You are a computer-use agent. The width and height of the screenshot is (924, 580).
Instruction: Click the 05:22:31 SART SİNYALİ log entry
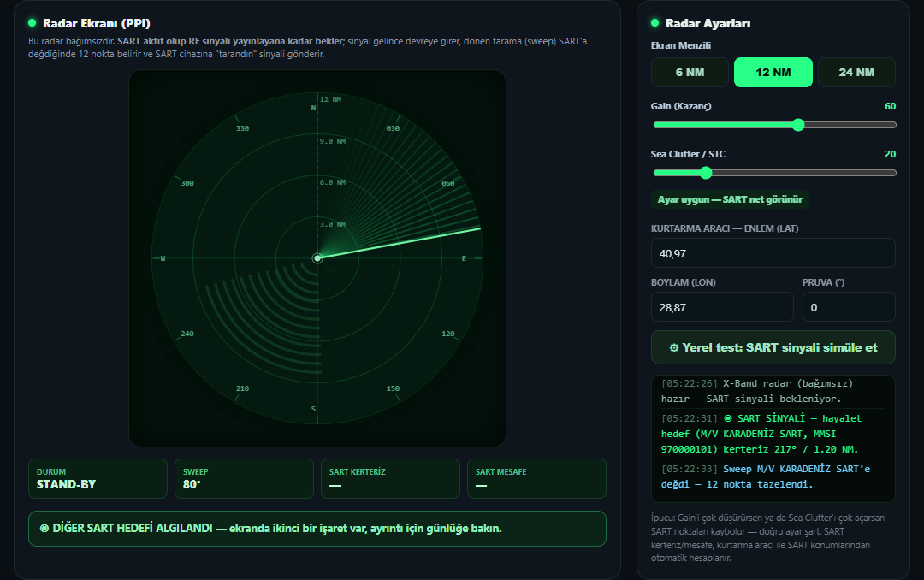[773, 434]
